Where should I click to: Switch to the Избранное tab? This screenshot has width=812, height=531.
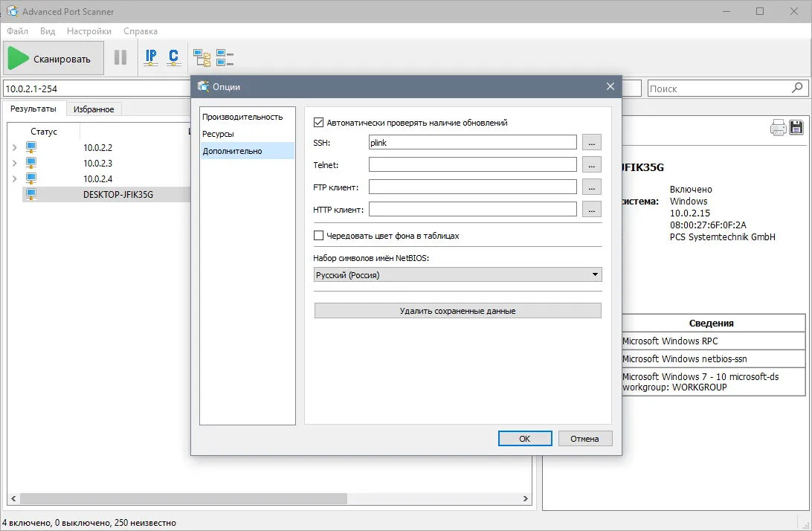point(94,109)
